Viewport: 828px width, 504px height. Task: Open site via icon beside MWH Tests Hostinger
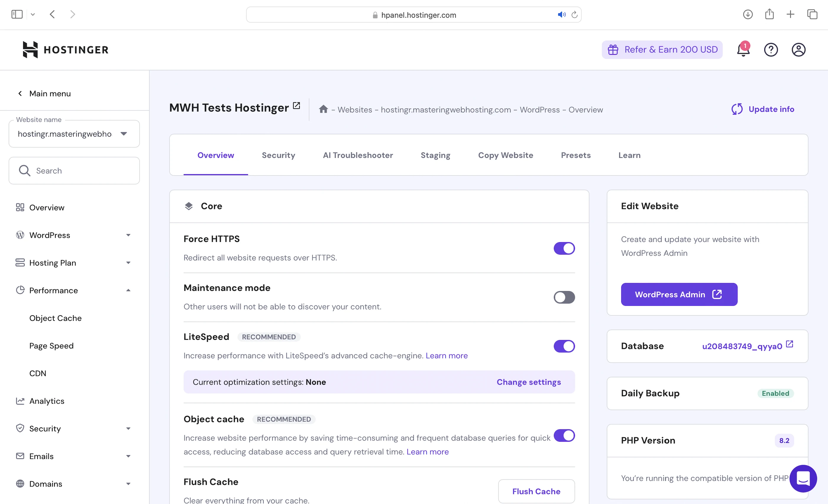pos(296,106)
